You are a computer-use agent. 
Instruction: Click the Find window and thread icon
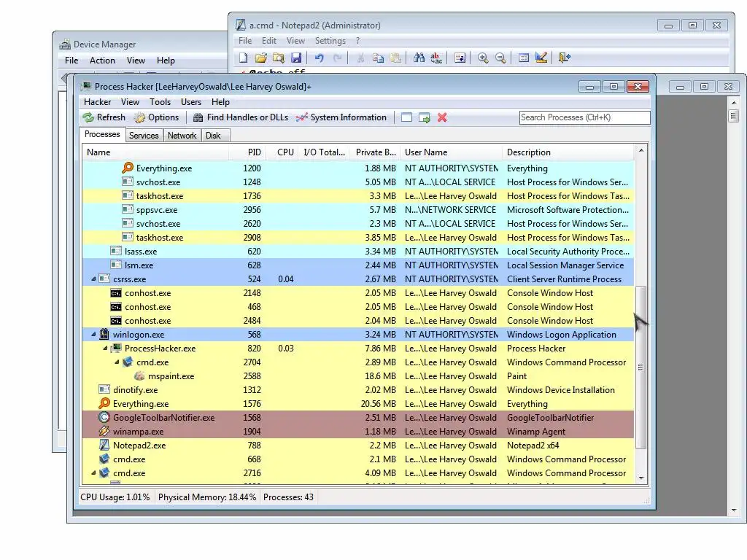(424, 117)
